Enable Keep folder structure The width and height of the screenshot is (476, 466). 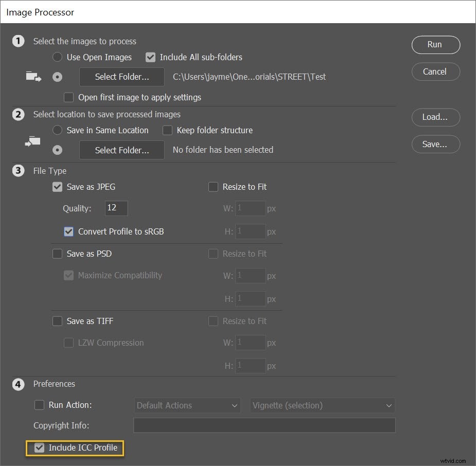click(167, 130)
